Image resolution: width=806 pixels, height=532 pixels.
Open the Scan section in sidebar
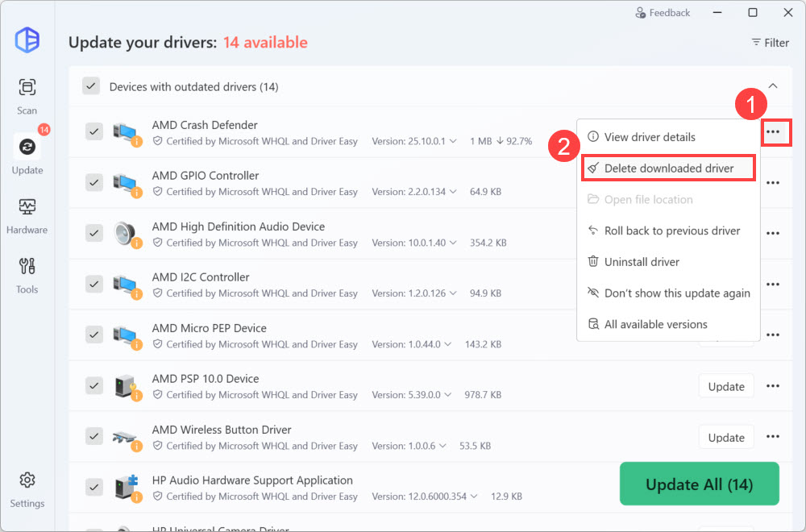point(27,96)
